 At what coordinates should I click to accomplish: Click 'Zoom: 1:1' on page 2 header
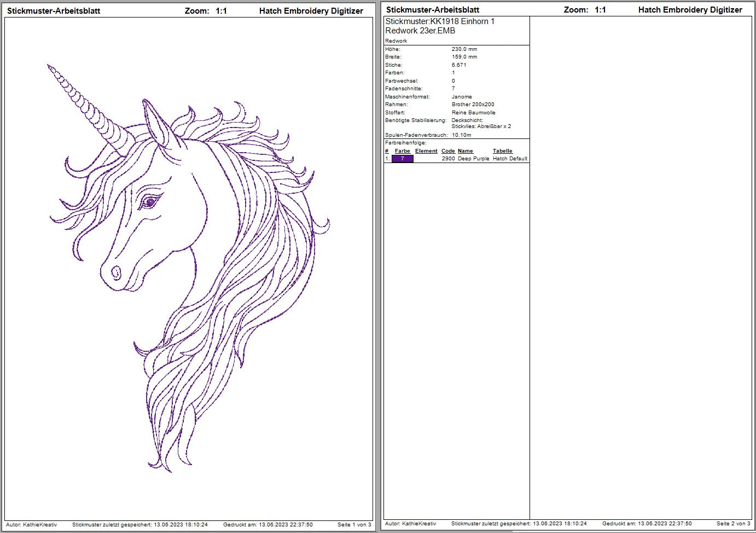[585, 9]
